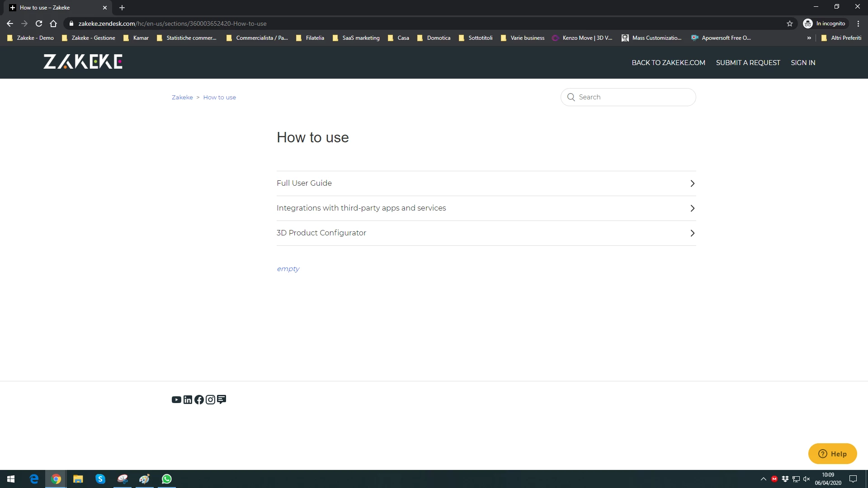Open the LinkedIn social icon in footer
This screenshot has height=488, width=868.
[x=188, y=400]
